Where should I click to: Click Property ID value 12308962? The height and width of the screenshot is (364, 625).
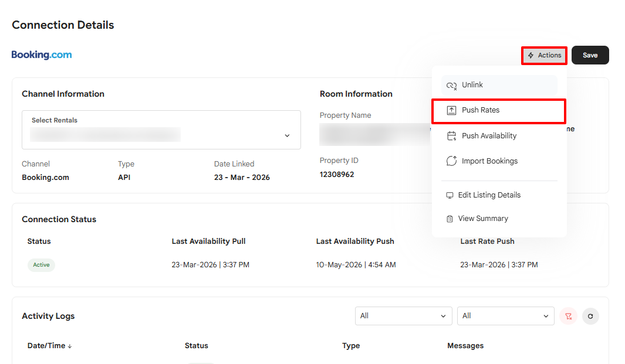coord(337,175)
